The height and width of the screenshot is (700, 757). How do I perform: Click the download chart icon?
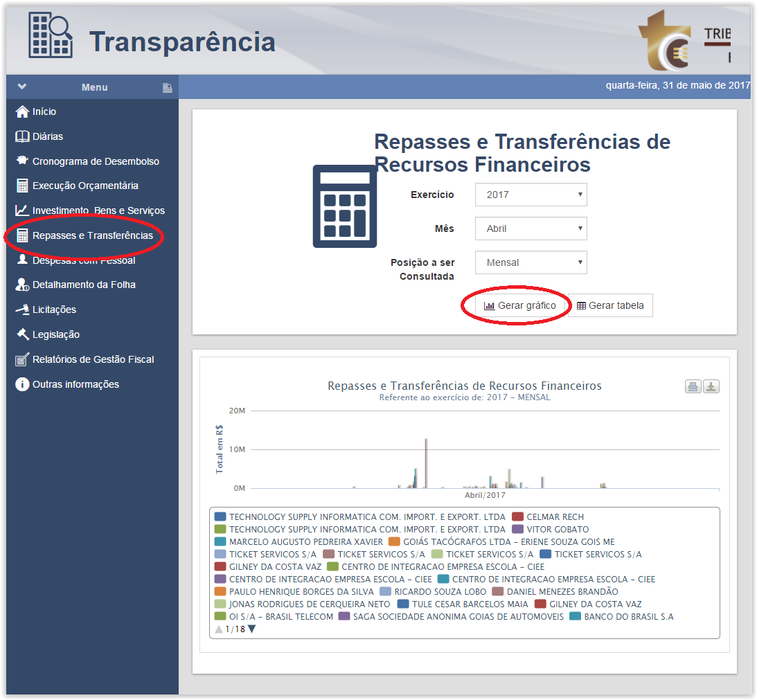(x=711, y=387)
